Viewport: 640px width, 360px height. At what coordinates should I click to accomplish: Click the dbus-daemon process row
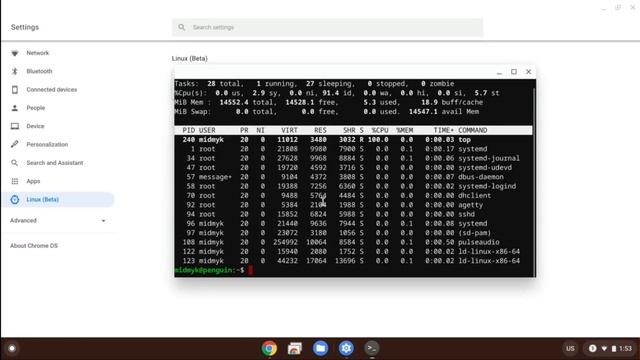tap(353, 177)
